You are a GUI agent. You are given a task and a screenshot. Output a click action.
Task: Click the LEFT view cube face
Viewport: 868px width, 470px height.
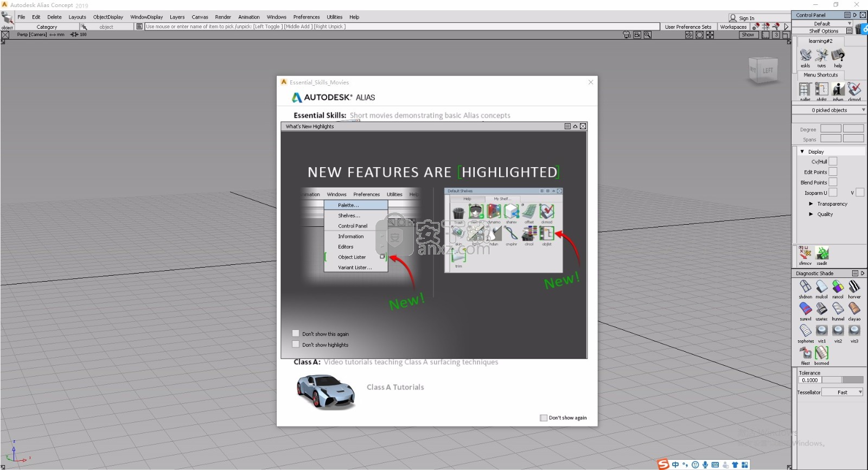click(x=767, y=71)
